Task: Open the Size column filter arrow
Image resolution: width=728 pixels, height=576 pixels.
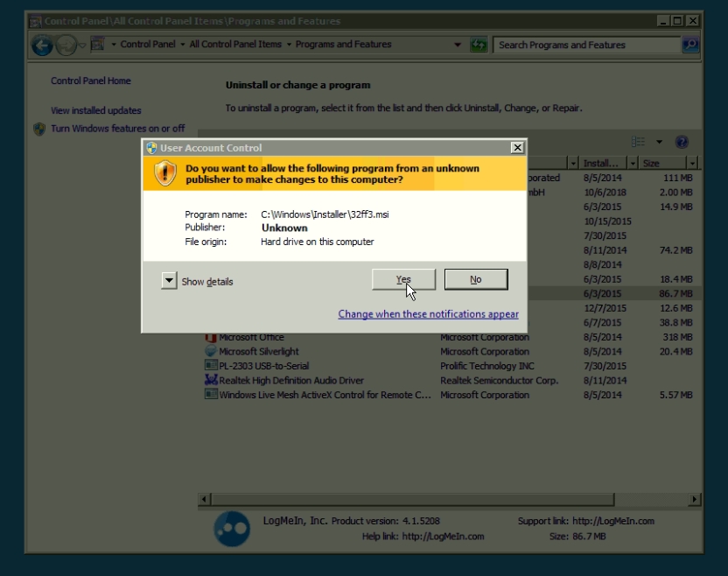Action: point(692,163)
